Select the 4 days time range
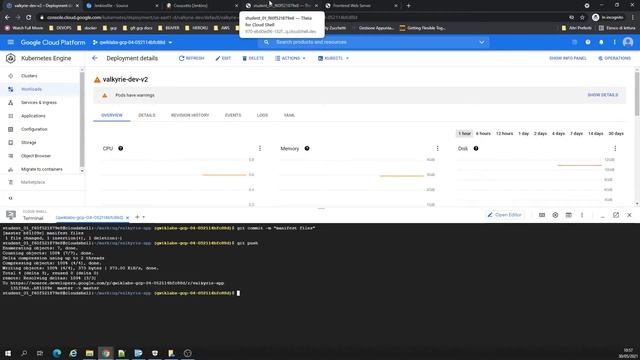640x360 pixels. pyautogui.click(x=558, y=133)
